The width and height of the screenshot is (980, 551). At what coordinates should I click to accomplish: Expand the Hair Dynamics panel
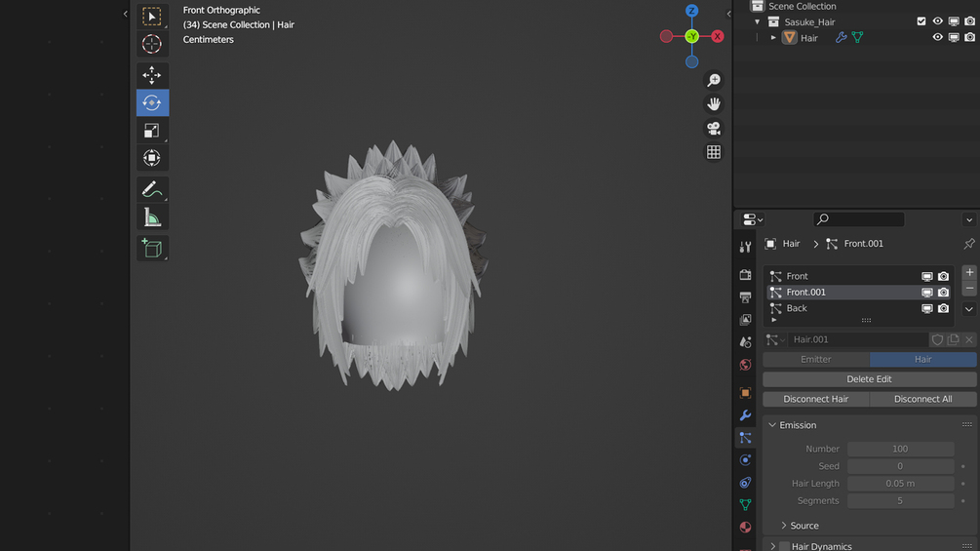click(772, 547)
